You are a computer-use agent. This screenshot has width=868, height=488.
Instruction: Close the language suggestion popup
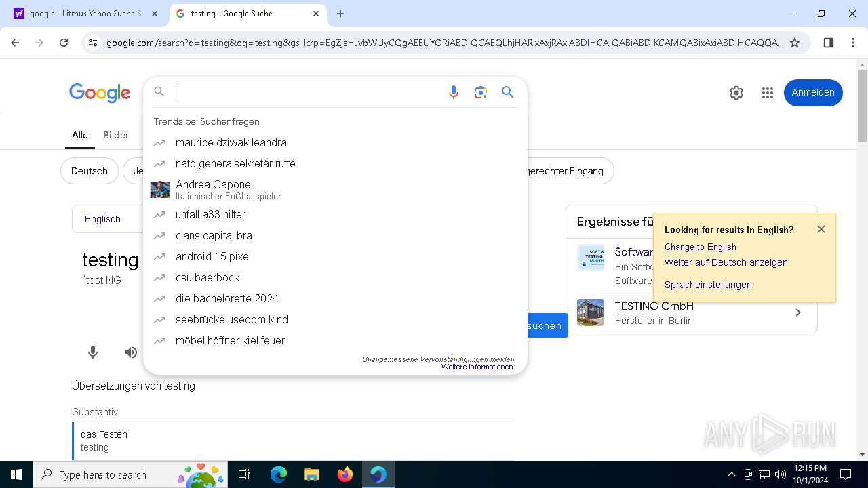coord(821,229)
